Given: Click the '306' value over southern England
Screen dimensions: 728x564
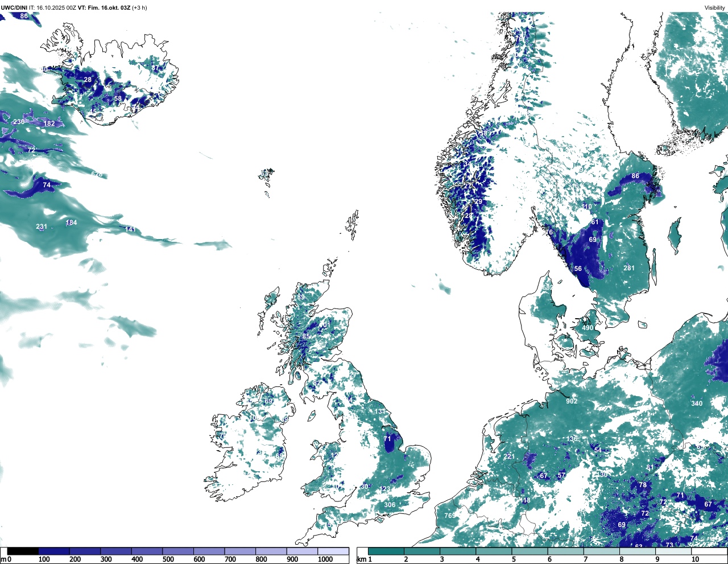Looking at the screenshot, I should [390, 505].
